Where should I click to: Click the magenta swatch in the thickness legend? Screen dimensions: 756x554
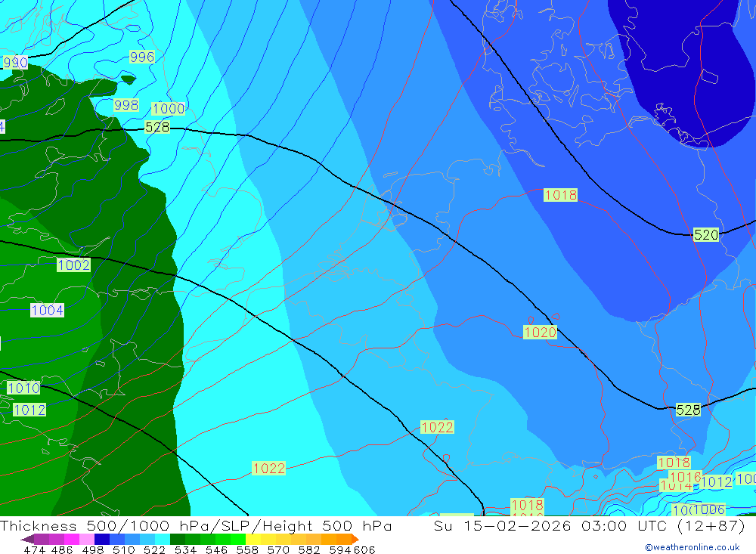[72, 539]
